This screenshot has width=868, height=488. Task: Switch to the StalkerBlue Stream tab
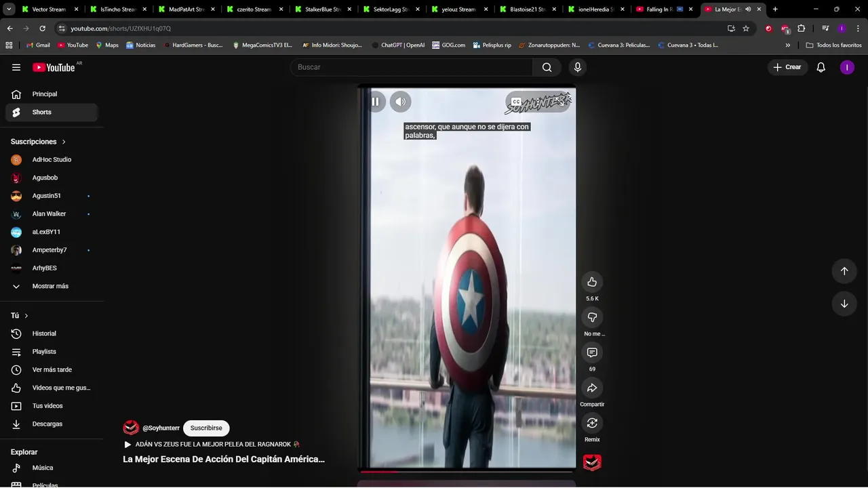click(322, 9)
